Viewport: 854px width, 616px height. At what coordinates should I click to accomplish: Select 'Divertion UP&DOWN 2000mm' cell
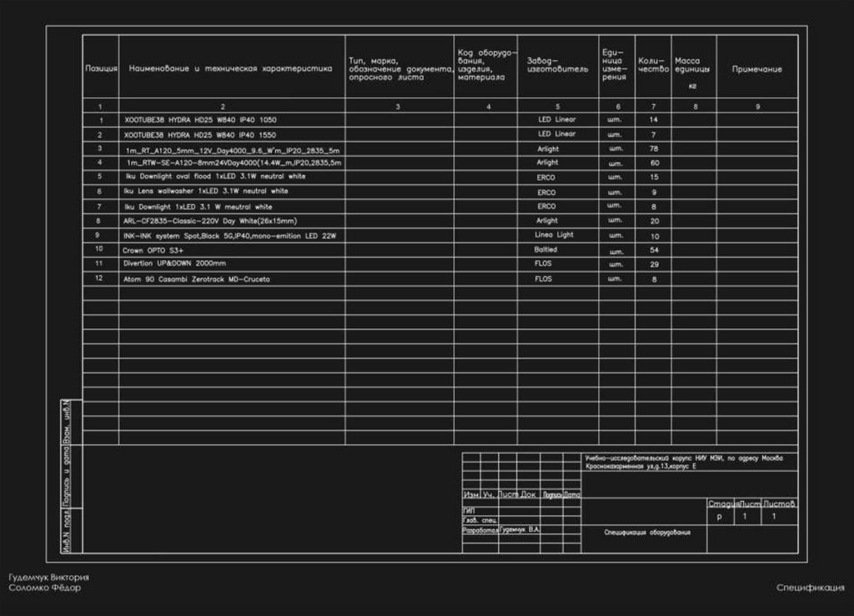click(174, 263)
